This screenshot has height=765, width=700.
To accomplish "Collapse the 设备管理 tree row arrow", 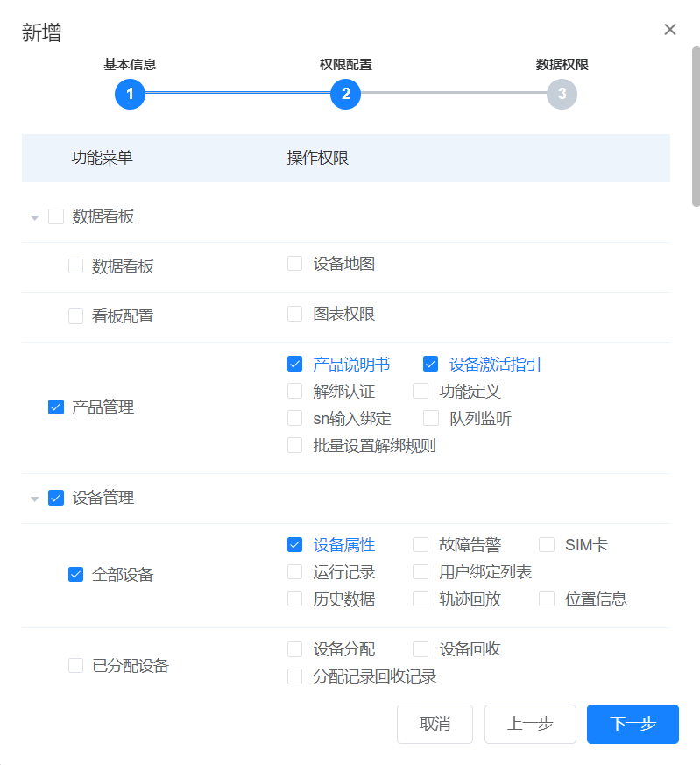I will click(35, 499).
